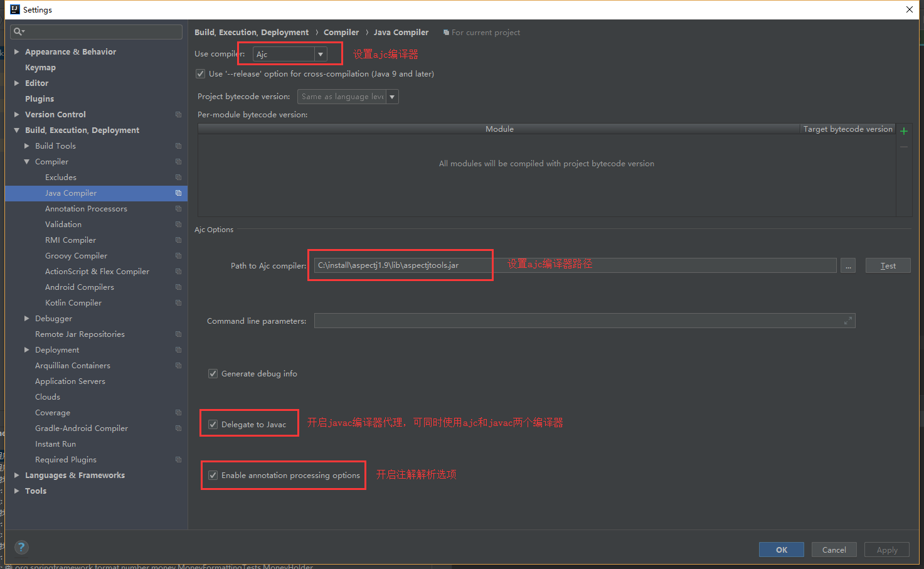The image size is (924, 569).
Task: Open Application Servers settings
Action: coord(70,381)
